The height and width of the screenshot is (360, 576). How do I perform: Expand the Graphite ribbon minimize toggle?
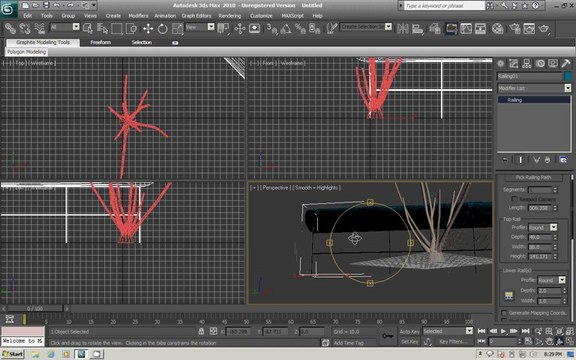point(175,43)
